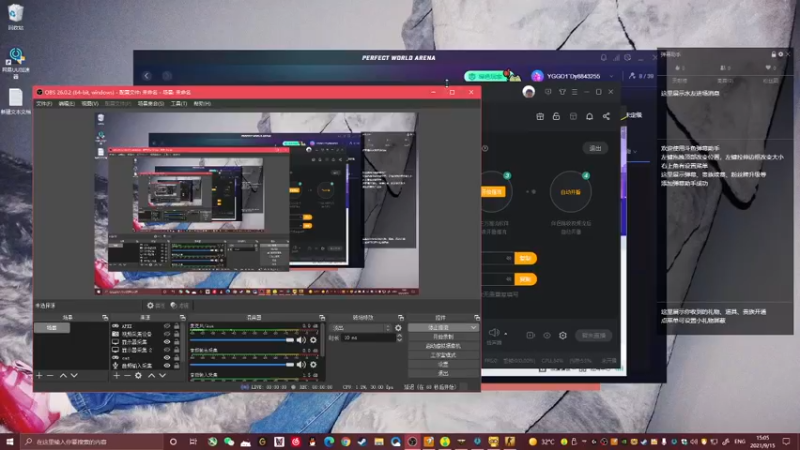Viewport: 800px width, 450px height.
Task: Click lock icon in danmaku helper window
Action: pos(773,54)
